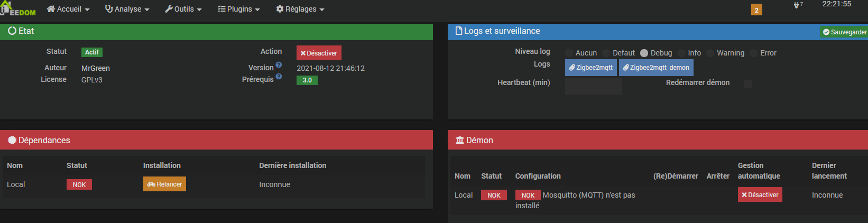Open the Accueil dropdown menu

[68, 9]
